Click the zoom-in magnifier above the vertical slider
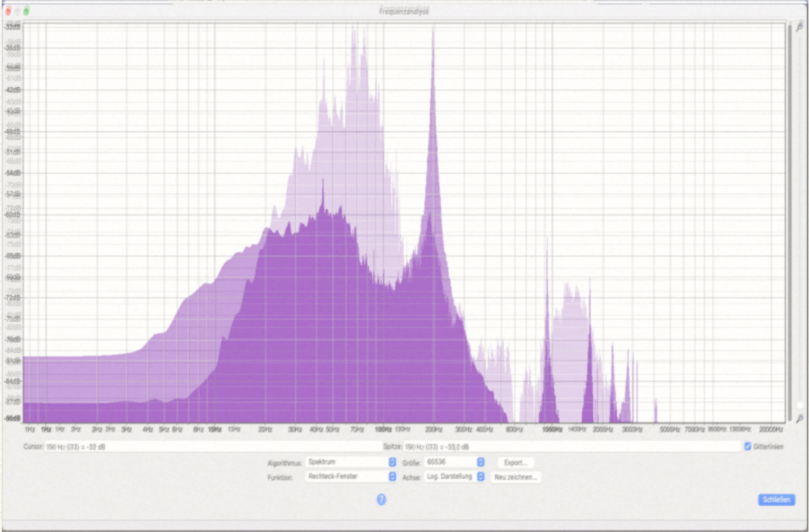Viewport: 809px width, 532px height. pyautogui.click(x=800, y=27)
